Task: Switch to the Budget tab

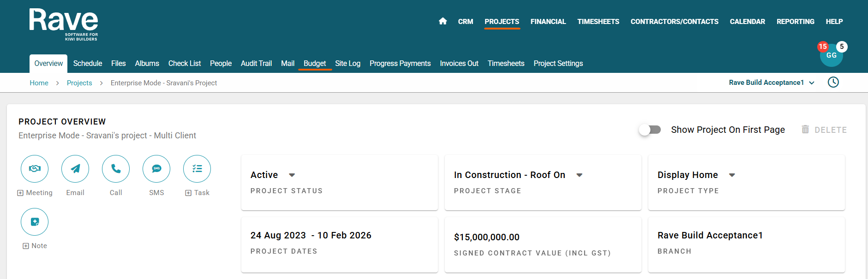Action: click(315, 64)
